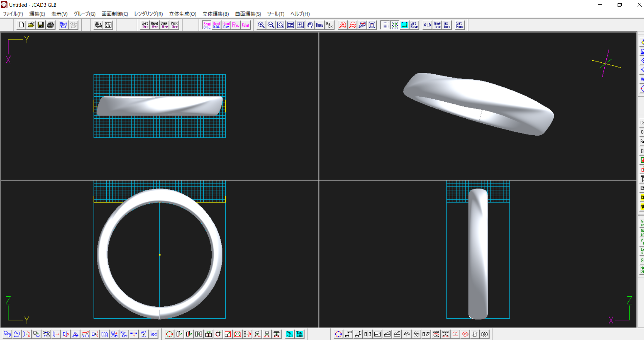The height and width of the screenshot is (340, 644).
Task: Zoom out with blue magnifier minus
Action: (x=271, y=25)
